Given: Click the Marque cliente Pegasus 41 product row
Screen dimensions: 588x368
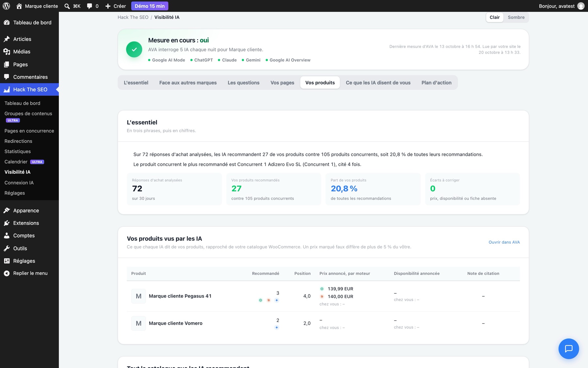Looking at the screenshot, I should pos(323,296).
